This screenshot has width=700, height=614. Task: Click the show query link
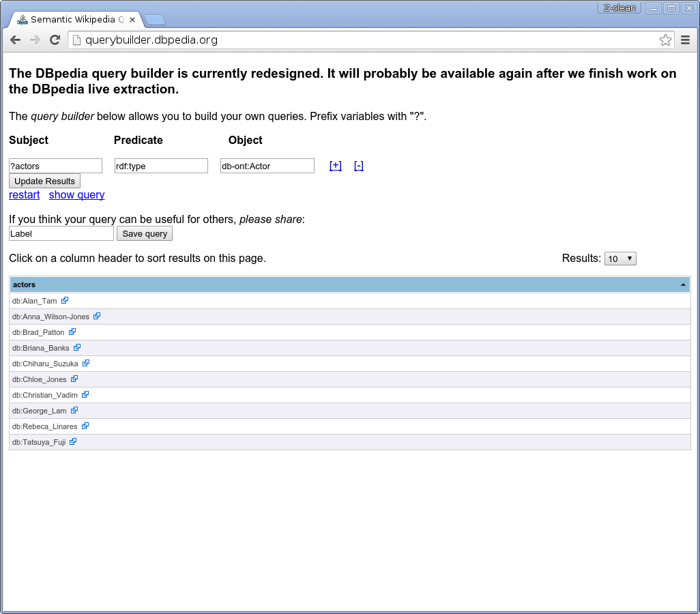tap(76, 195)
